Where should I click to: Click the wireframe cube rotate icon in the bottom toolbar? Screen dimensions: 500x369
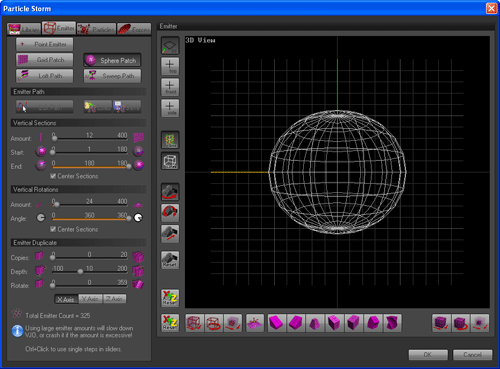click(x=214, y=323)
